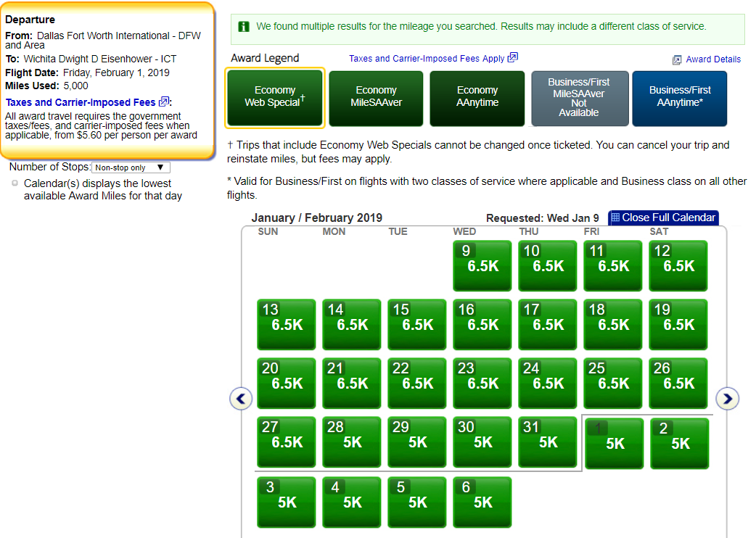Screen dimensions: 756x538
Task: Click popup icon next to sidebar Taxes and Fees
Action: click(163, 102)
